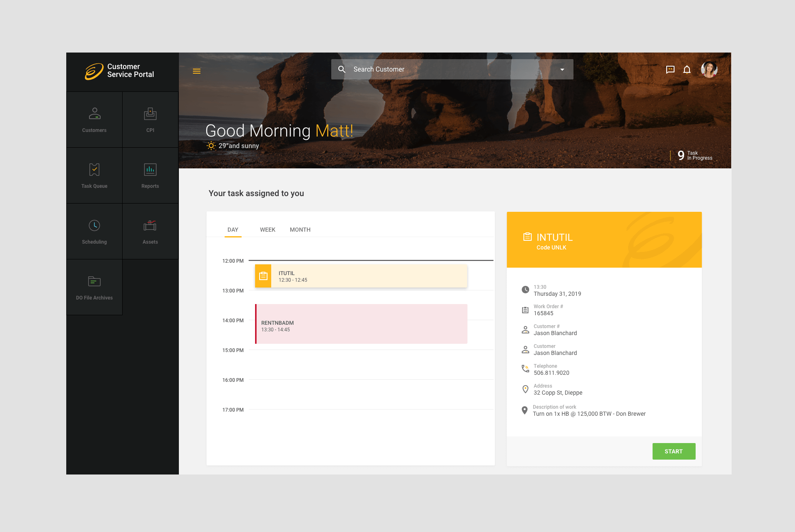Switch to the DAY tab
This screenshot has width=795, height=532.
233,230
